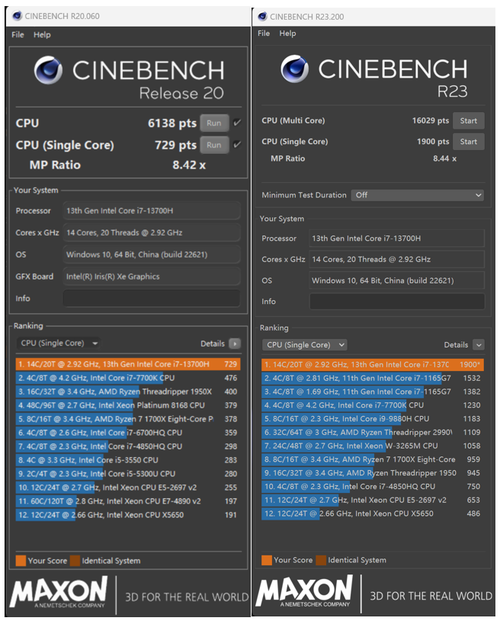The width and height of the screenshot is (500, 621).
Task: Click the Cores x GHz field in R23
Action: click(397, 259)
